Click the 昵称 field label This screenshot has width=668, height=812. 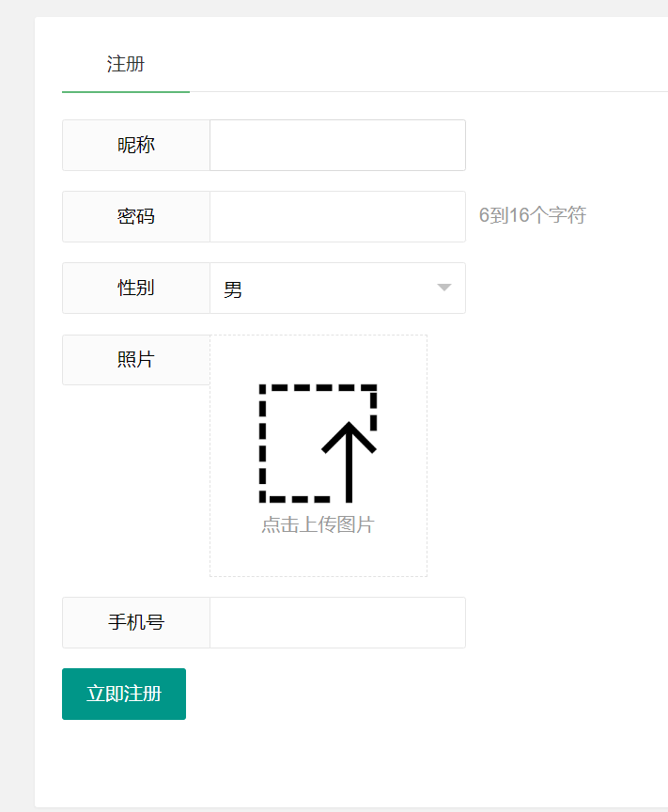click(136, 146)
